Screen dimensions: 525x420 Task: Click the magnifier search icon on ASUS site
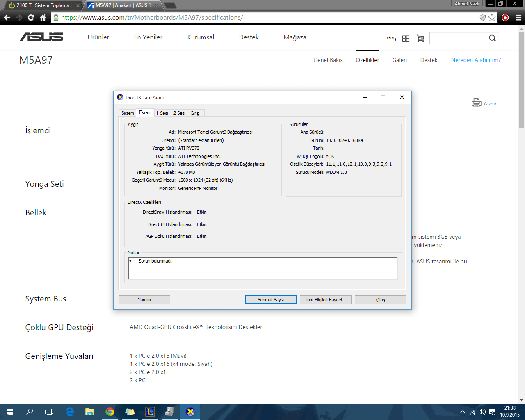coord(492,38)
